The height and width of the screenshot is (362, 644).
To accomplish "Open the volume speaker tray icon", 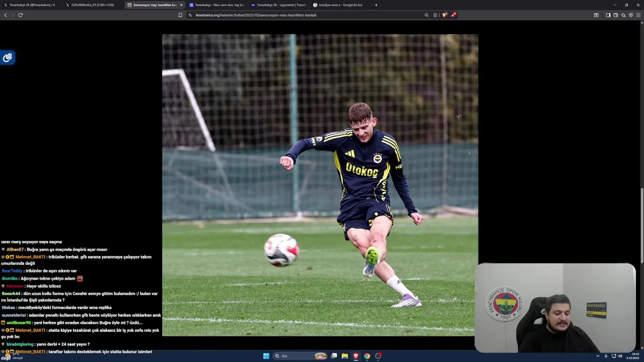I will [620, 356].
